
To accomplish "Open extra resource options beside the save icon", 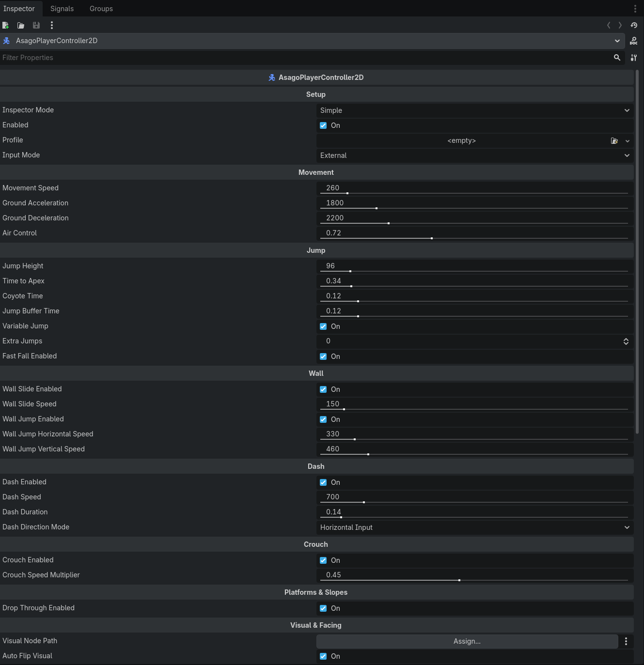I will 52,25.
